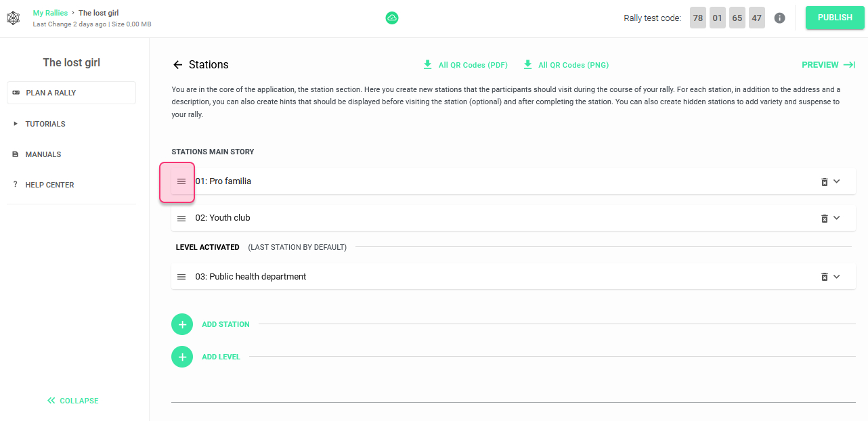Viewport: 868px width, 421px height.
Task: Click The lost girl breadcrumb title
Action: coord(99,13)
